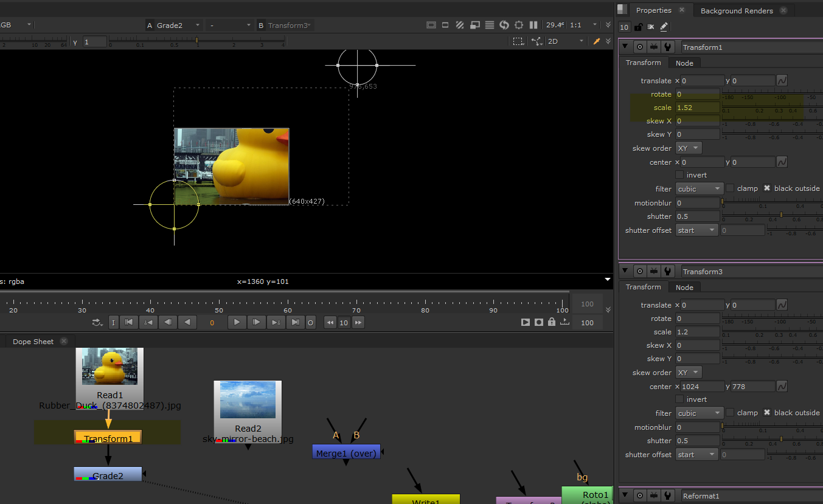Select the Transform tab in Transform3
Image resolution: width=823 pixels, height=504 pixels.
point(644,287)
